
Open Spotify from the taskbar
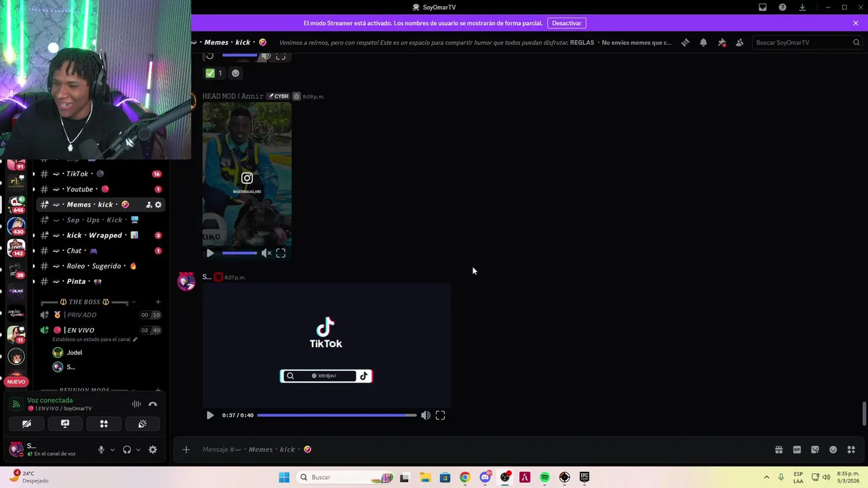click(545, 477)
